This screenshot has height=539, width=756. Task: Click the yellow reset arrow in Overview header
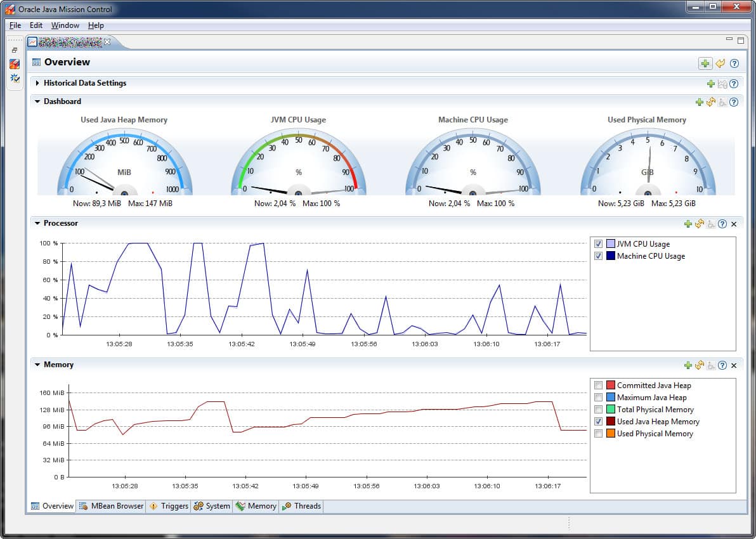pos(720,63)
